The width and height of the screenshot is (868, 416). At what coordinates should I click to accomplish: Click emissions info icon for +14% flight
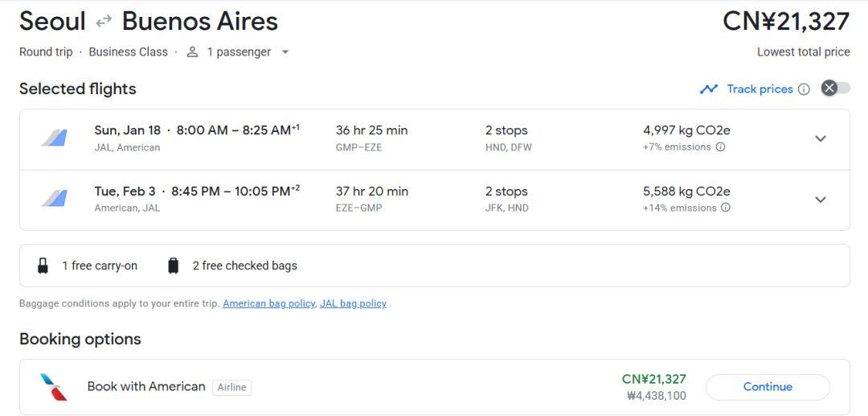click(x=726, y=208)
